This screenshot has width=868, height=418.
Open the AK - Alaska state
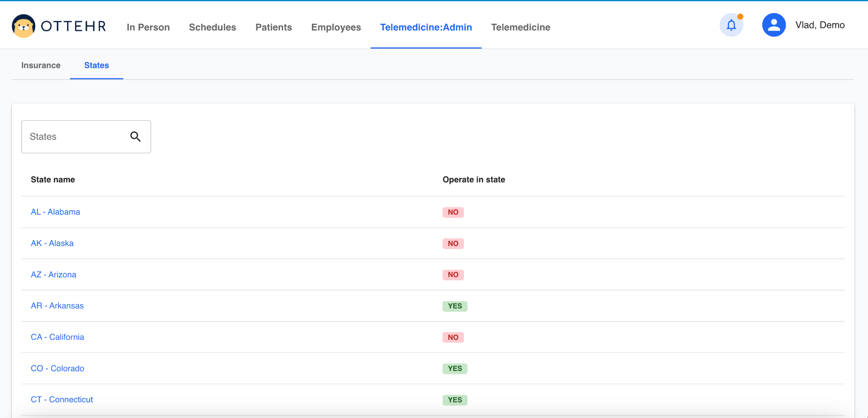[x=52, y=243]
